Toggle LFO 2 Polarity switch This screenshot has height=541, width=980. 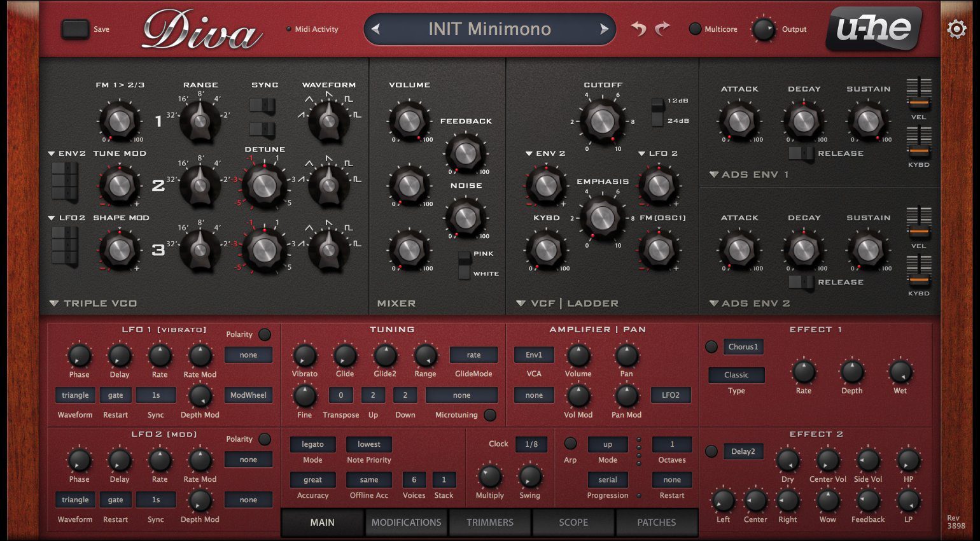tap(265, 439)
